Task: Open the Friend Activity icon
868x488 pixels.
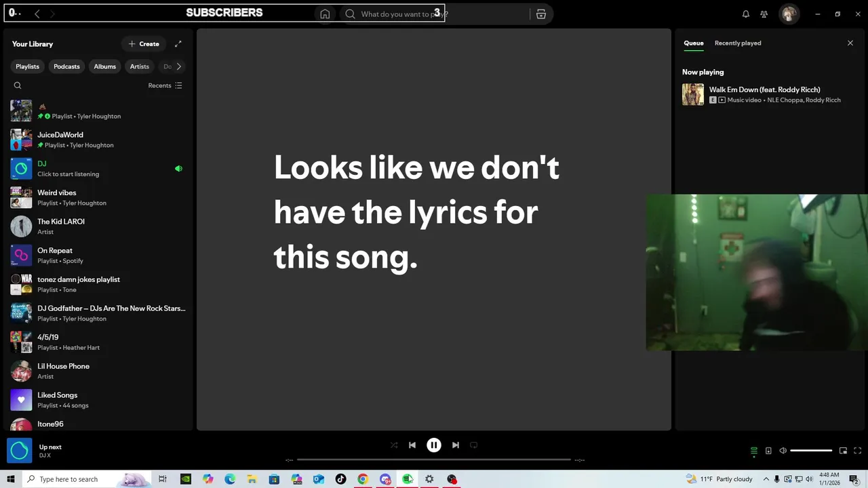Action: [764, 14]
